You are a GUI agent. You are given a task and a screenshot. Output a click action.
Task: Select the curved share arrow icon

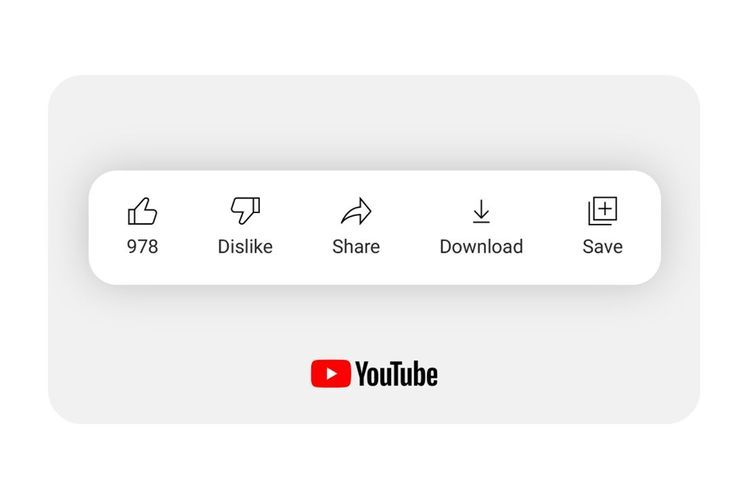(x=356, y=211)
